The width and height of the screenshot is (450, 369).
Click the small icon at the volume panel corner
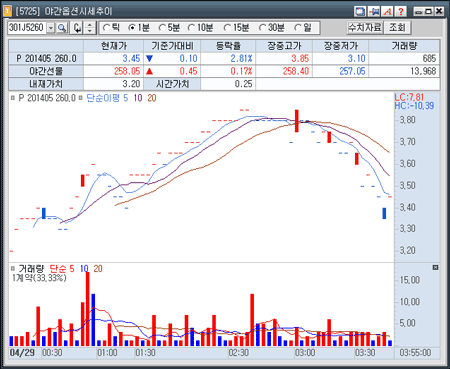tap(435, 267)
